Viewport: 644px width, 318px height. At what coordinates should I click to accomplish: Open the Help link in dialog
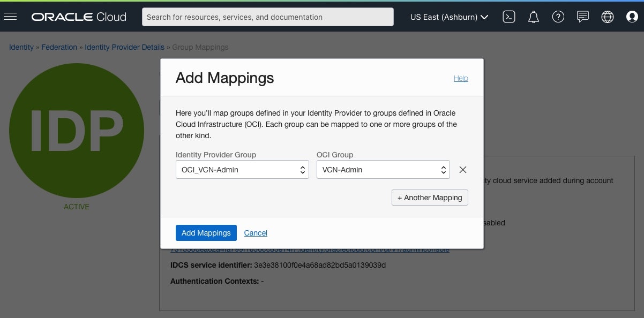461,78
